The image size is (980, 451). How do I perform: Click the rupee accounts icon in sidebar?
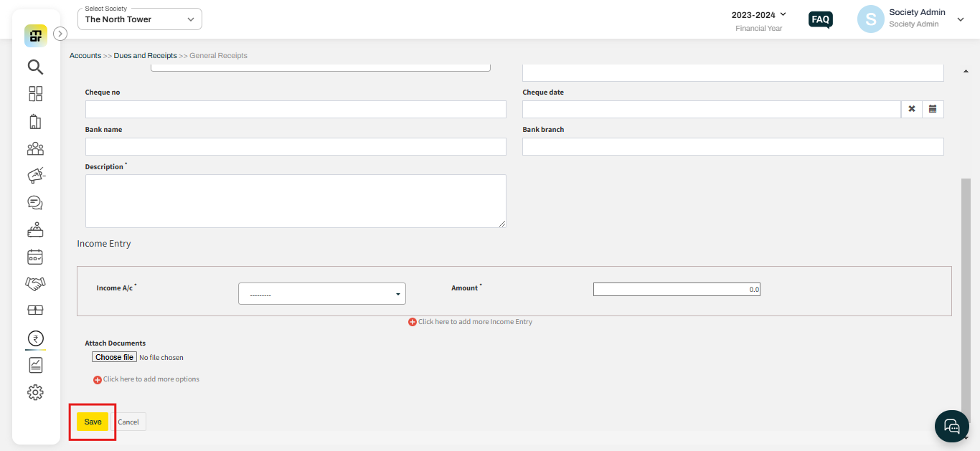(x=35, y=338)
